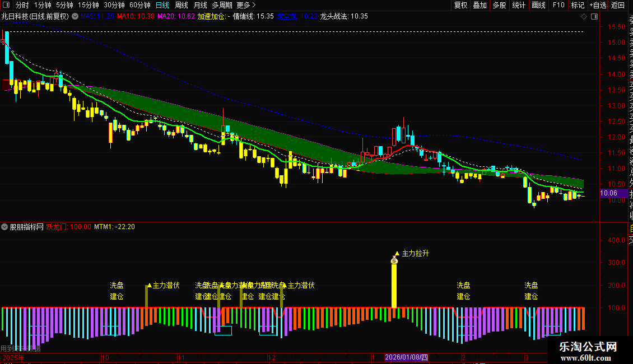
Task: Open F10 company information
Action: pos(558,5)
